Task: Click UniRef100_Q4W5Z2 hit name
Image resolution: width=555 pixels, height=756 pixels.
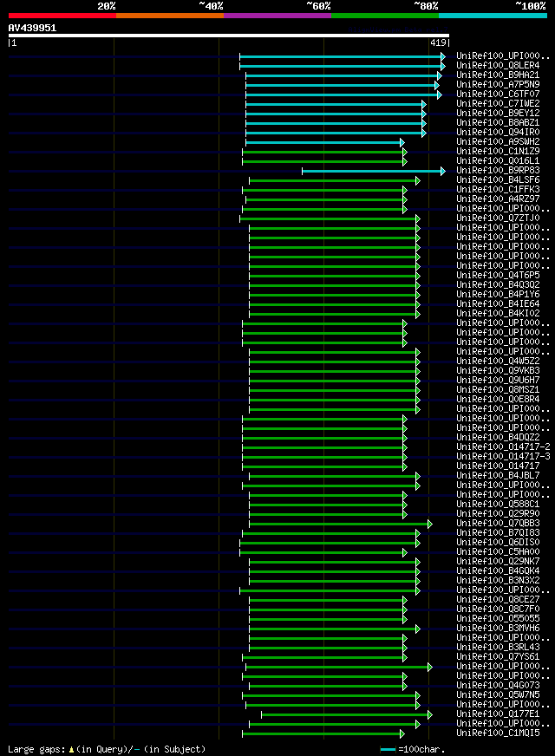Action: (x=498, y=362)
